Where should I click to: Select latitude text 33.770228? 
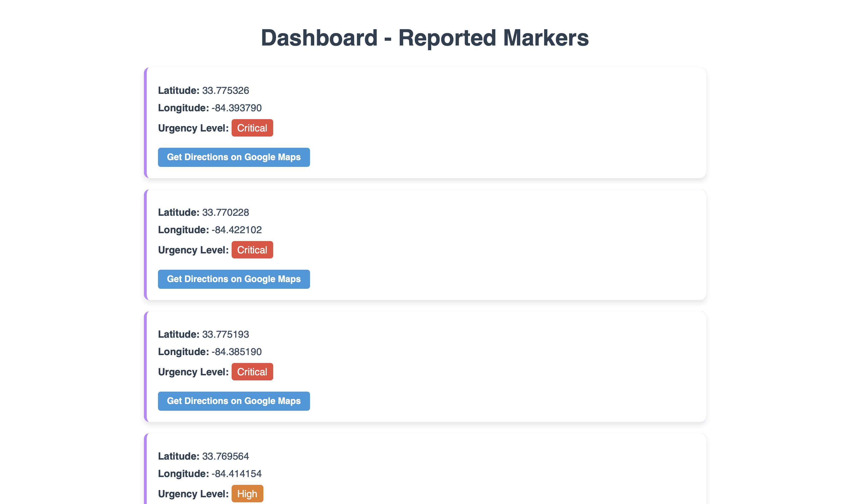226,212
